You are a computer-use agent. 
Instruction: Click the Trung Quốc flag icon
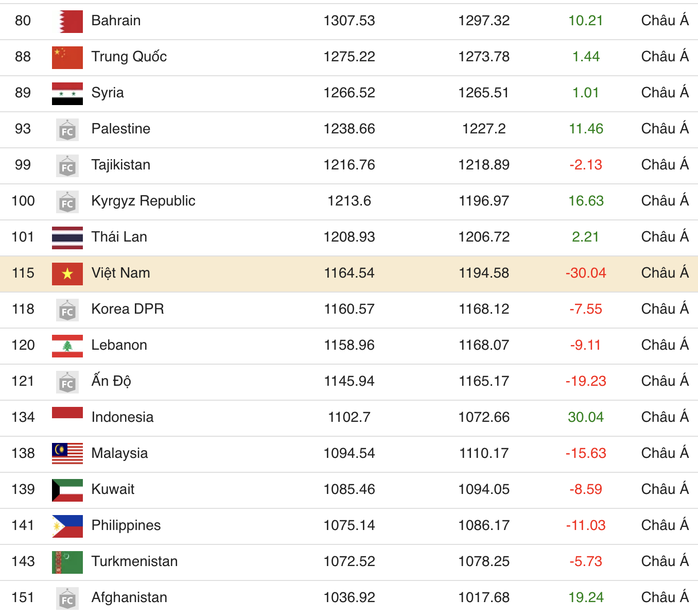pos(67,57)
